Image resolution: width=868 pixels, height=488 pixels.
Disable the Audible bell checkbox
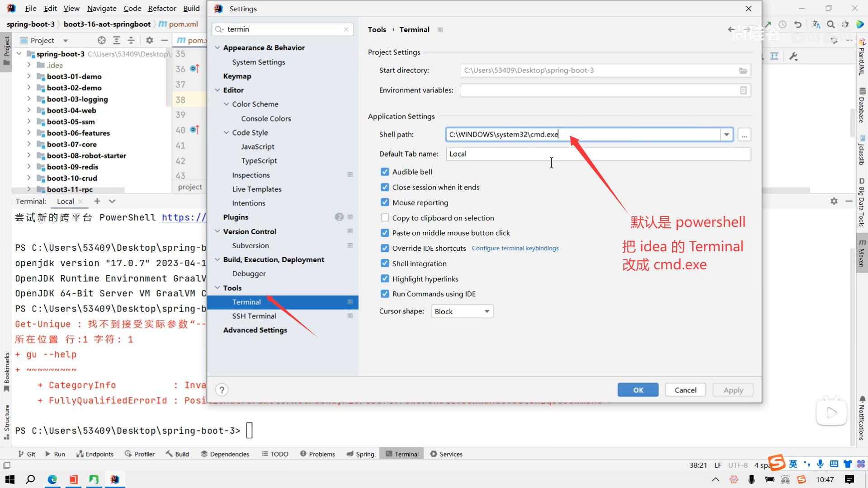pyautogui.click(x=385, y=172)
